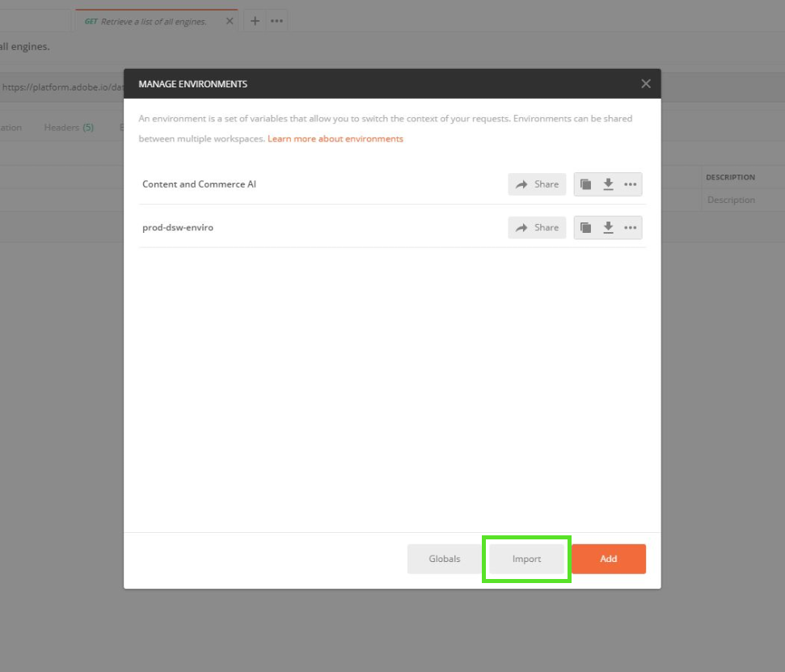Image resolution: width=785 pixels, height=672 pixels.
Task: Open a new request tab with plus icon
Action: tap(255, 21)
